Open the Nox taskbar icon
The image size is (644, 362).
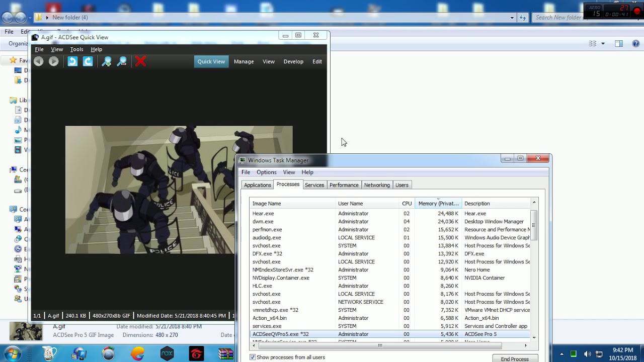[x=167, y=354]
